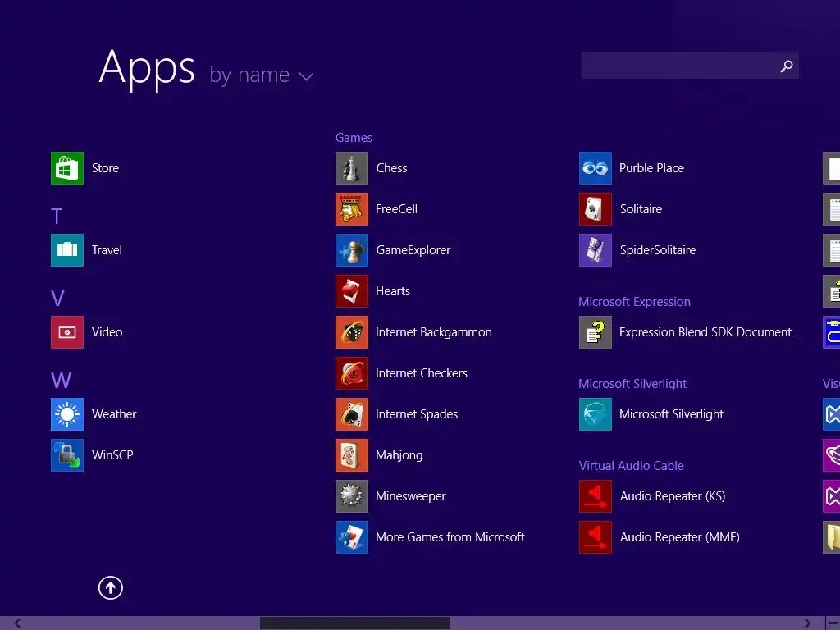Viewport: 840px width, 630px height.
Task: Select the Games group header
Action: [354, 138]
